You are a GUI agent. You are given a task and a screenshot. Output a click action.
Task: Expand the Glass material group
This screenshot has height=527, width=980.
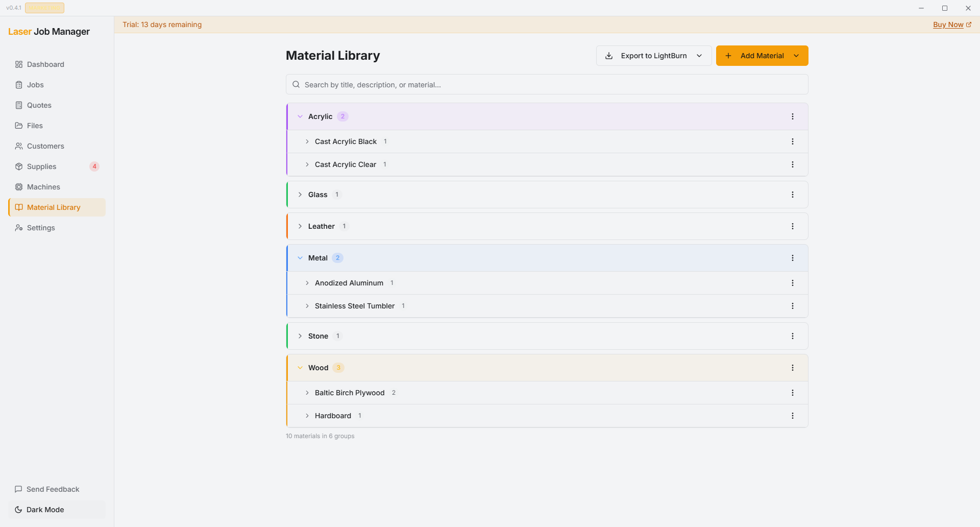point(300,195)
